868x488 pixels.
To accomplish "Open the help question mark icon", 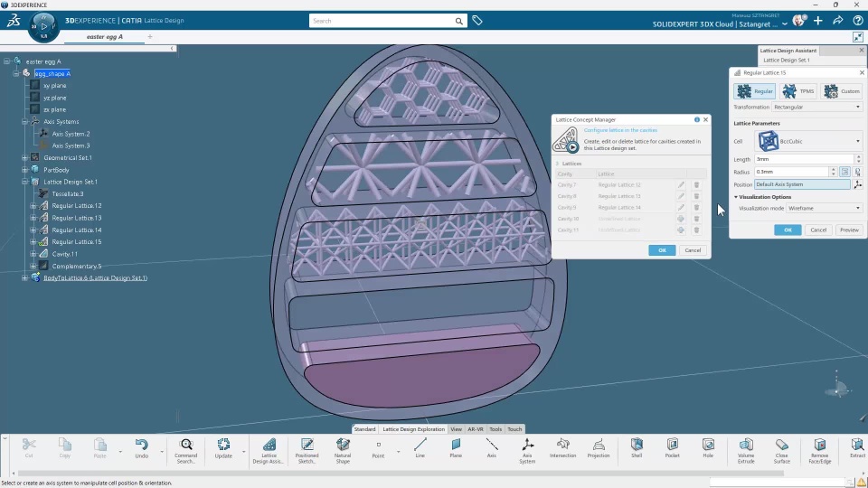I will [858, 21].
